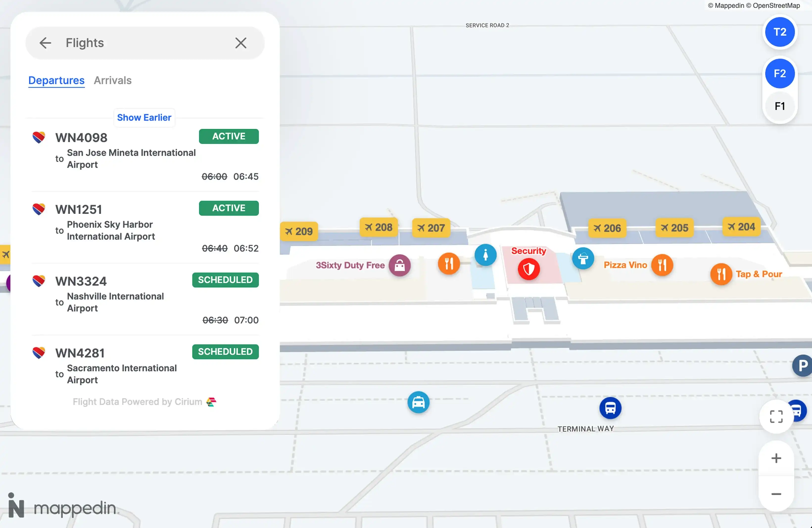
Task: Open the Departures tab
Action: tap(56, 80)
